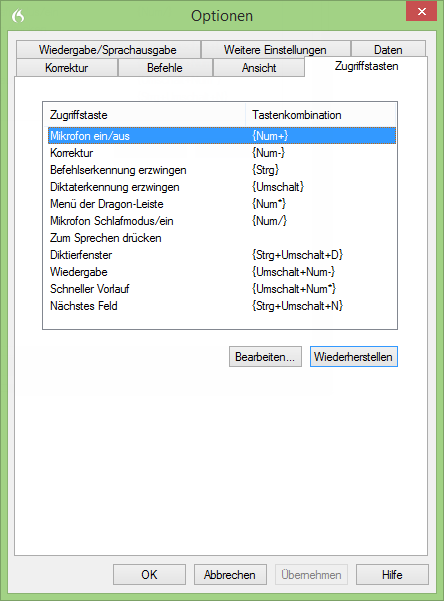Click the Zugriffstaste column header

[x=146, y=115]
